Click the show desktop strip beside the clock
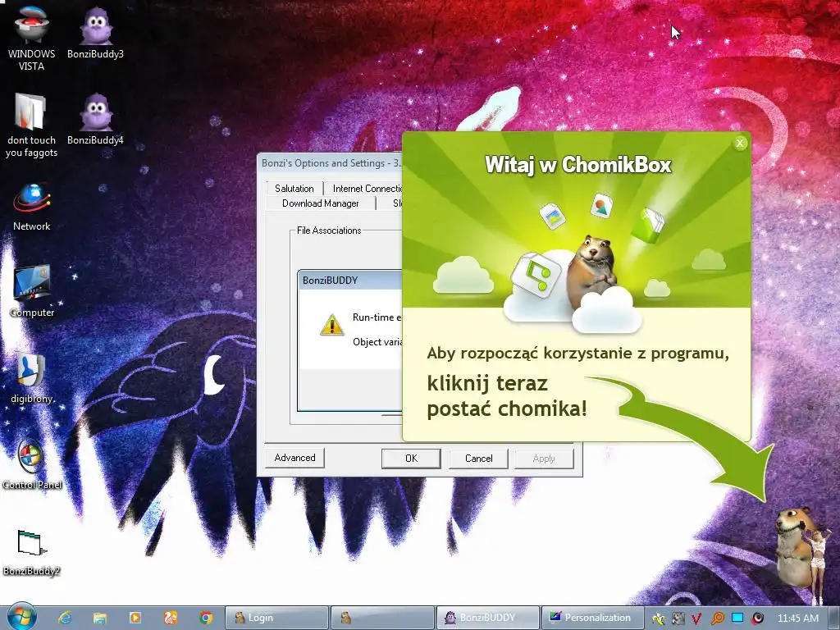Viewport: 840px width, 630px height. [x=834, y=618]
